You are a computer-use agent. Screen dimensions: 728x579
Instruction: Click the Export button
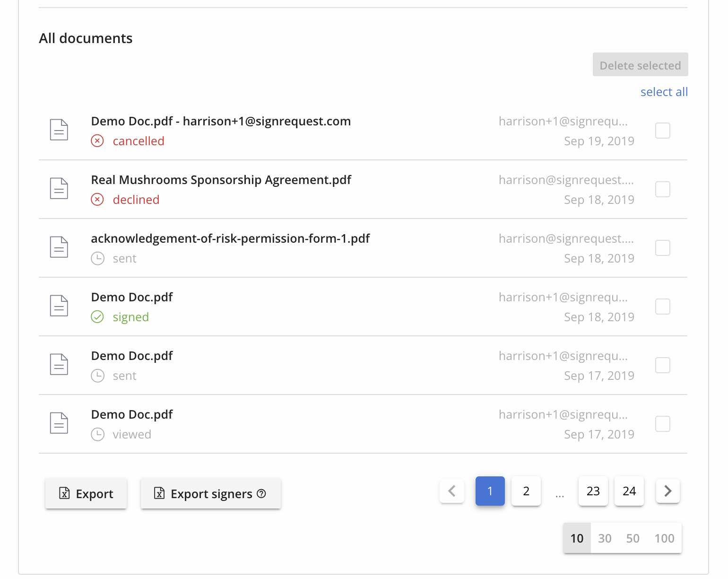click(x=86, y=493)
